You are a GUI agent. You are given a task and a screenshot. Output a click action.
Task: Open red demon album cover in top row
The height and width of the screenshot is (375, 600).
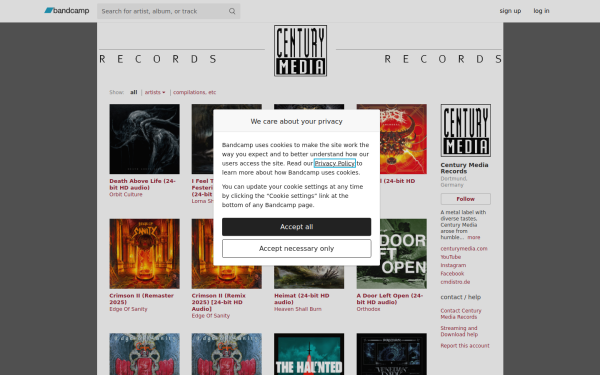(403, 139)
